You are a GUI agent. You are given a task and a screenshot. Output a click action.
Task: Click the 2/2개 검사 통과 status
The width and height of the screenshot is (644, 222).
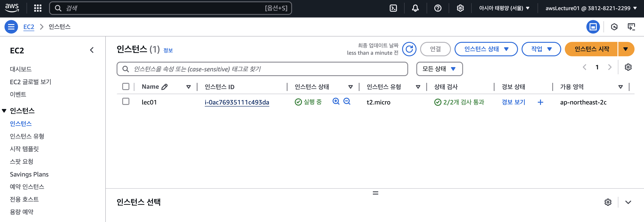459,102
